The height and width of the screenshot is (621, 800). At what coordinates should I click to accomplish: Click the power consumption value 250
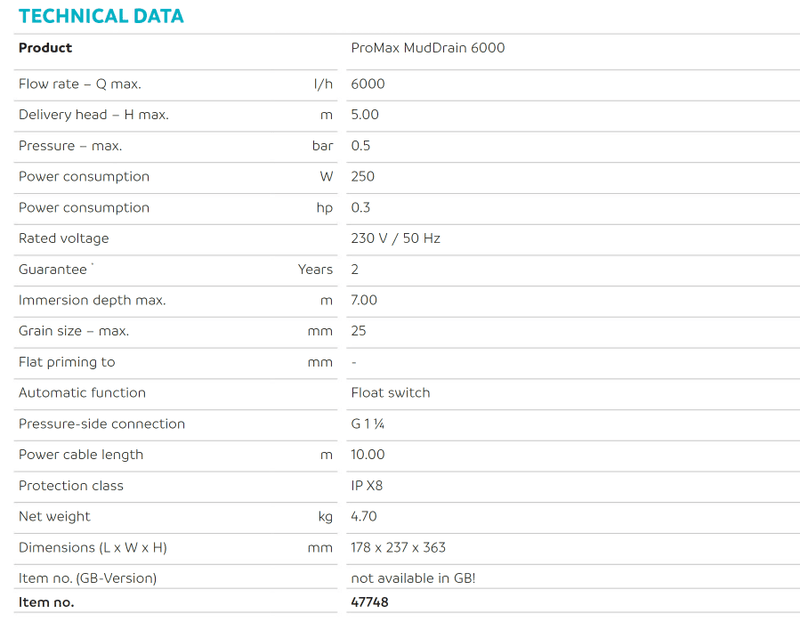tap(362, 177)
